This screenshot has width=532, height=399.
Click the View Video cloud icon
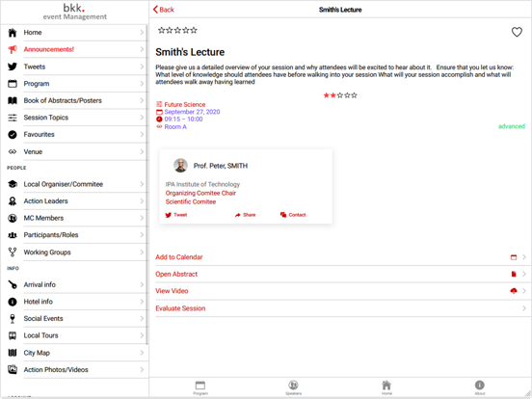point(514,291)
